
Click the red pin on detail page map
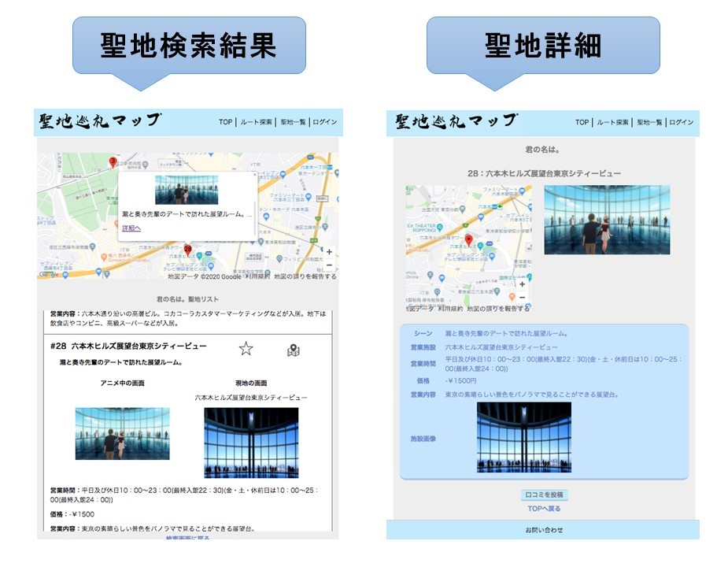coord(468,240)
